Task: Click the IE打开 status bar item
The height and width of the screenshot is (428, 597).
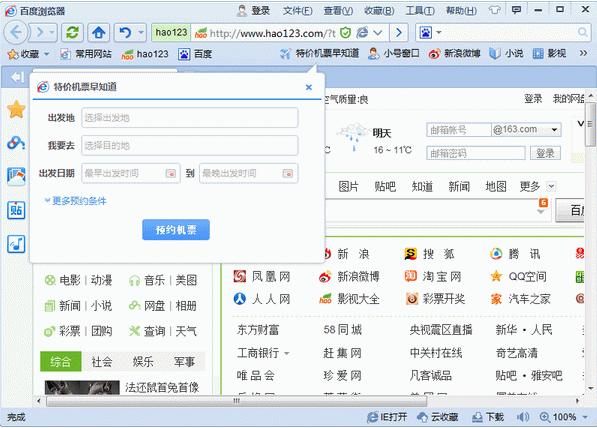Action: (x=387, y=417)
